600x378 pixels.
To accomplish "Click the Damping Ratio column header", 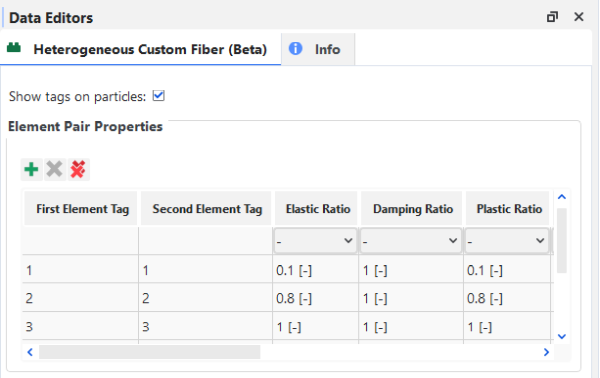I will 411,209.
